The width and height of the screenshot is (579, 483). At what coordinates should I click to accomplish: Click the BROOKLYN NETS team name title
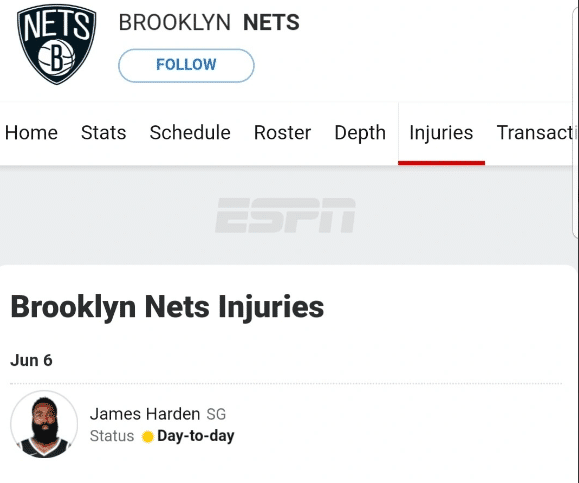click(209, 23)
